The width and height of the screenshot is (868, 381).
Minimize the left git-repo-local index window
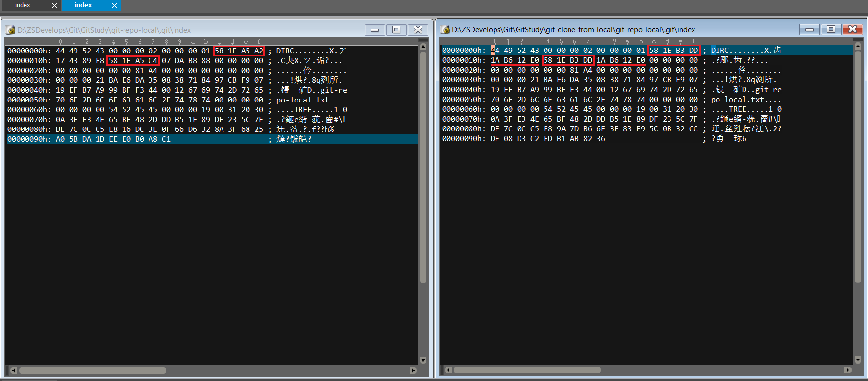pos(375,30)
